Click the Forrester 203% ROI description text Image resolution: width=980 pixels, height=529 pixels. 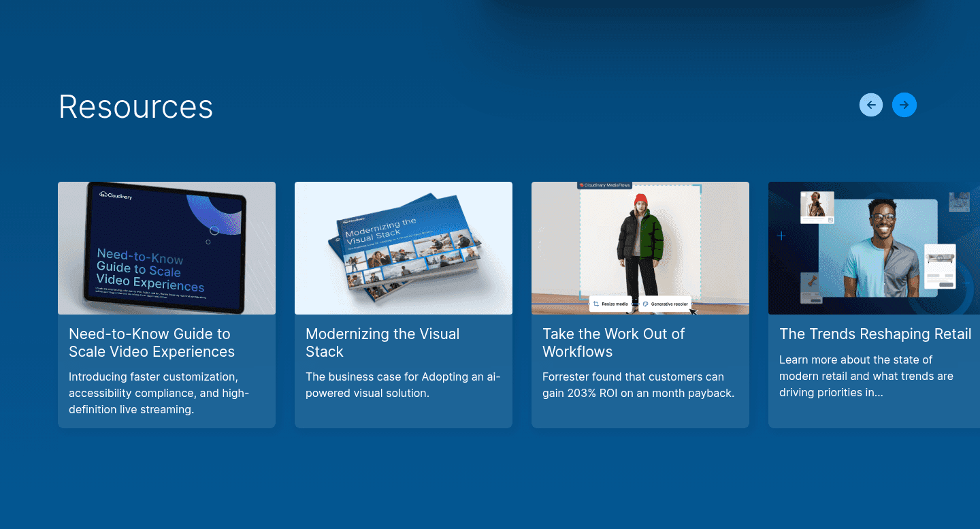(638, 385)
